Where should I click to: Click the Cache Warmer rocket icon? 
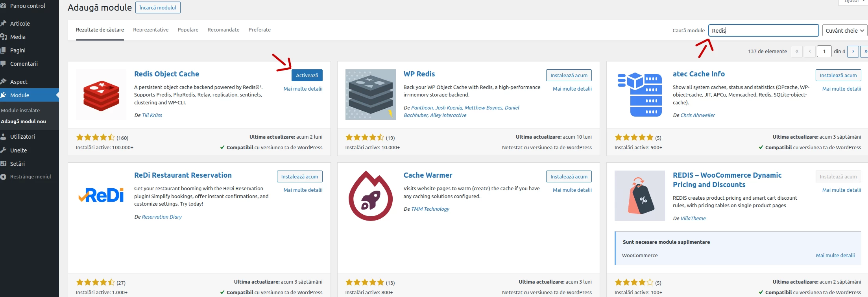[370, 196]
